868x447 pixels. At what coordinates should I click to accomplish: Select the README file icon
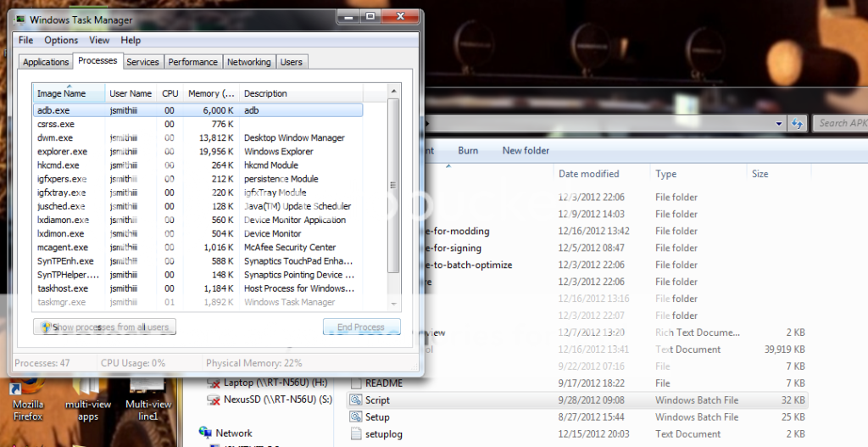[356, 383]
